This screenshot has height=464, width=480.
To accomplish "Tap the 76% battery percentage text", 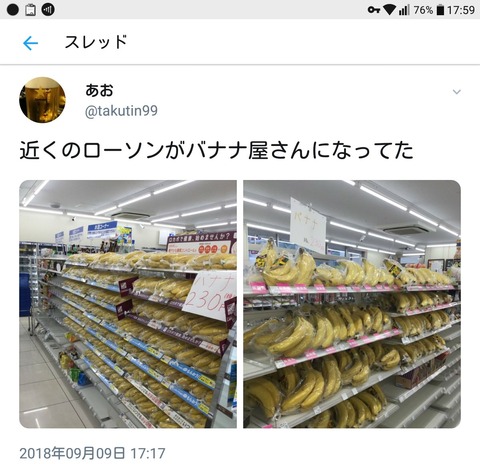I will 423,10.
